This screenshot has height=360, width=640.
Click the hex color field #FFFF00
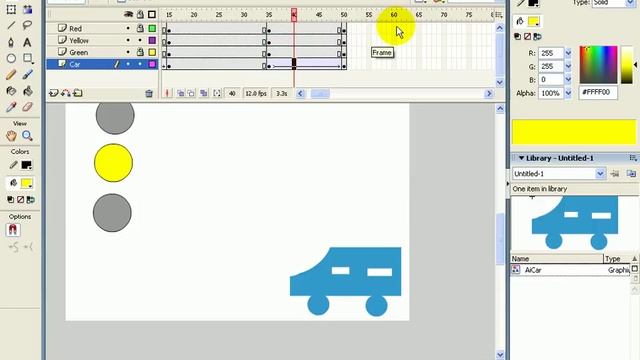(x=598, y=92)
